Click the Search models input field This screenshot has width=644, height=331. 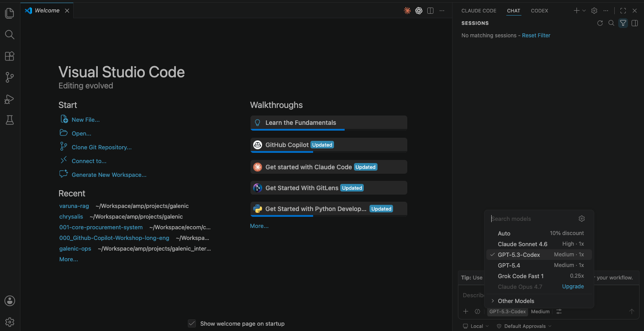click(533, 219)
